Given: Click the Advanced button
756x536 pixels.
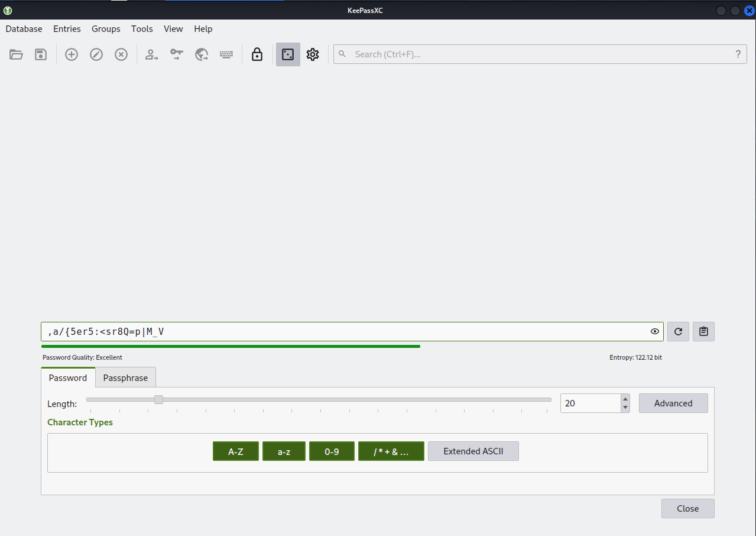Looking at the screenshot, I should [673, 403].
